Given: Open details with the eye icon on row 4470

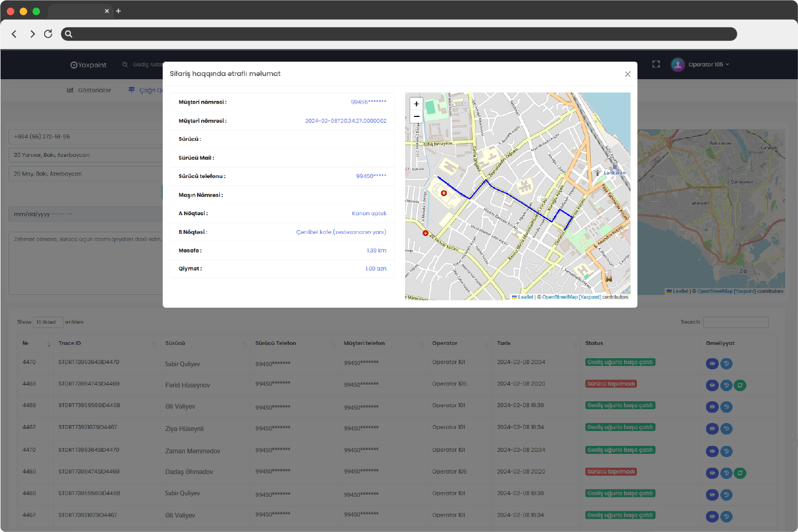Looking at the screenshot, I should point(712,364).
